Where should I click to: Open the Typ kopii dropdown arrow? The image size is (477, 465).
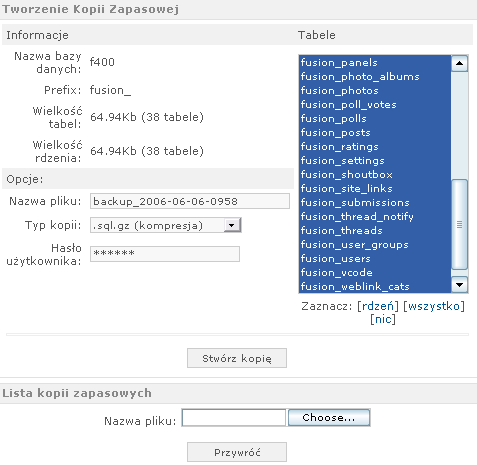tap(232, 225)
